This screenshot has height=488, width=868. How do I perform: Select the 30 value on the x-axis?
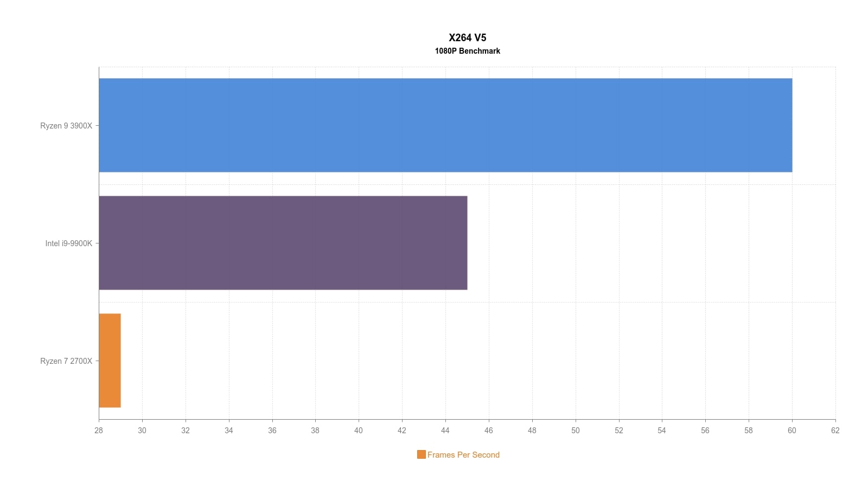tap(142, 431)
